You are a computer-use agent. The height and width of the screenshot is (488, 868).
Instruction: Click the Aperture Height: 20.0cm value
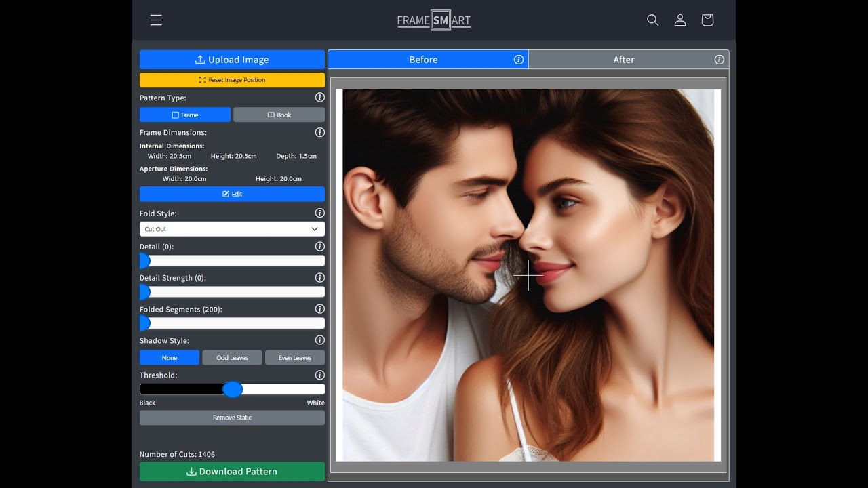coord(279,179)
